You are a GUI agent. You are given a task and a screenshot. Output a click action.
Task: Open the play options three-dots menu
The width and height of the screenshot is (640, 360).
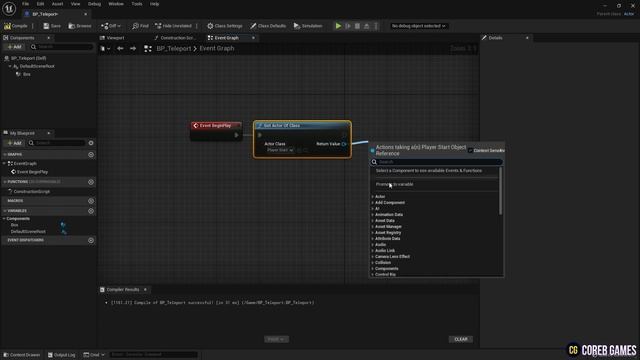376,26
